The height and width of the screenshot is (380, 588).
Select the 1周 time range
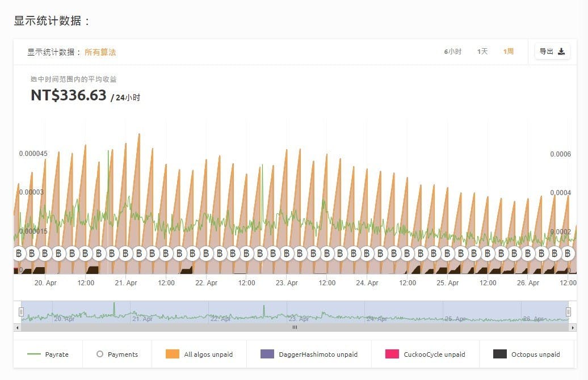tap(508, 52)
